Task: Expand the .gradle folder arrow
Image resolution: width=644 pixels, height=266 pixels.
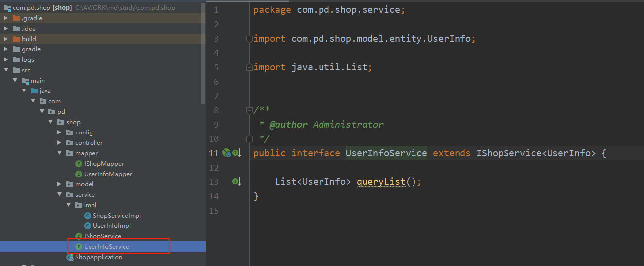Action: 6,18
